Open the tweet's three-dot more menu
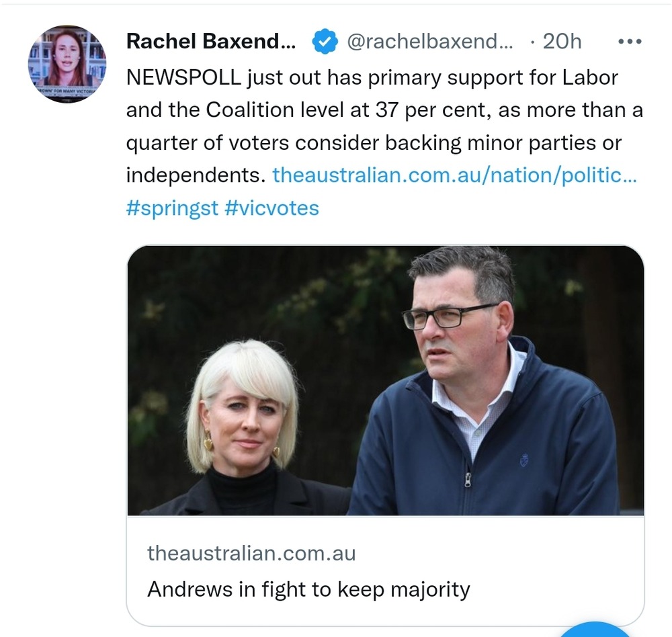 (x=630, y=42)
